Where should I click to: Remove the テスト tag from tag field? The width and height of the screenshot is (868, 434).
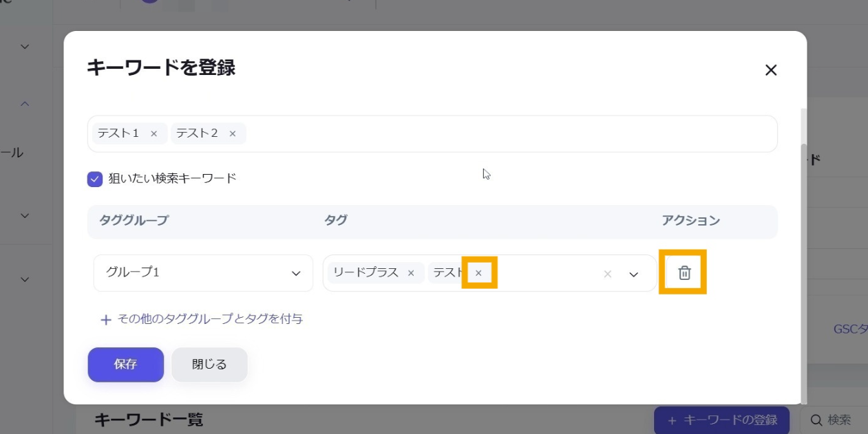[x=478, y=273]
